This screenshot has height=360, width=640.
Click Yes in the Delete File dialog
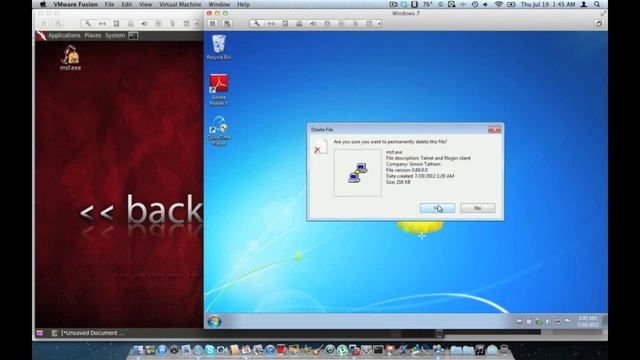[x=437, y=208]
